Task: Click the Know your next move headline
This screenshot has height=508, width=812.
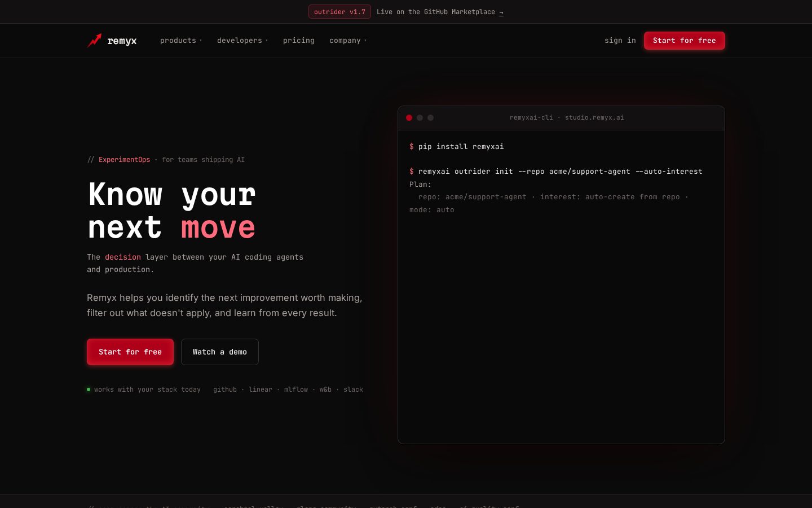Action: click(x=172, y=211)
